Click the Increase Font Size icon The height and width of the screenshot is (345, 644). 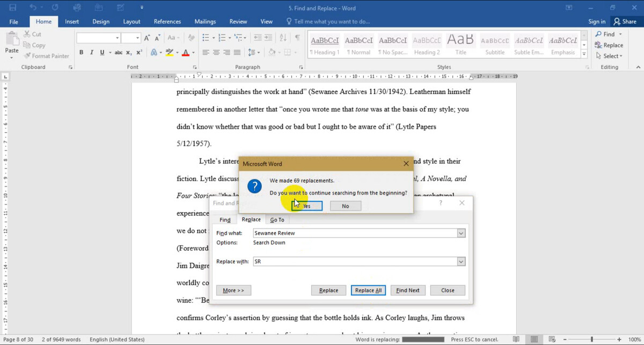[148, 38]
